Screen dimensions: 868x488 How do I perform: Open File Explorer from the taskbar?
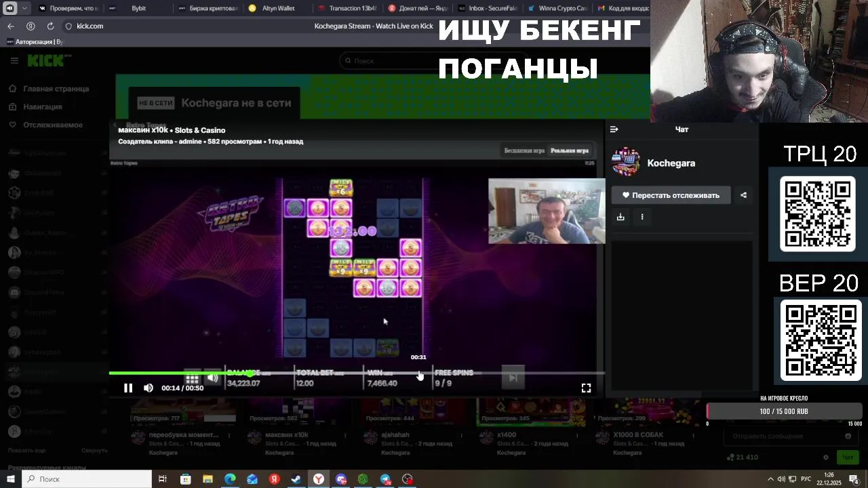[208, 479]
